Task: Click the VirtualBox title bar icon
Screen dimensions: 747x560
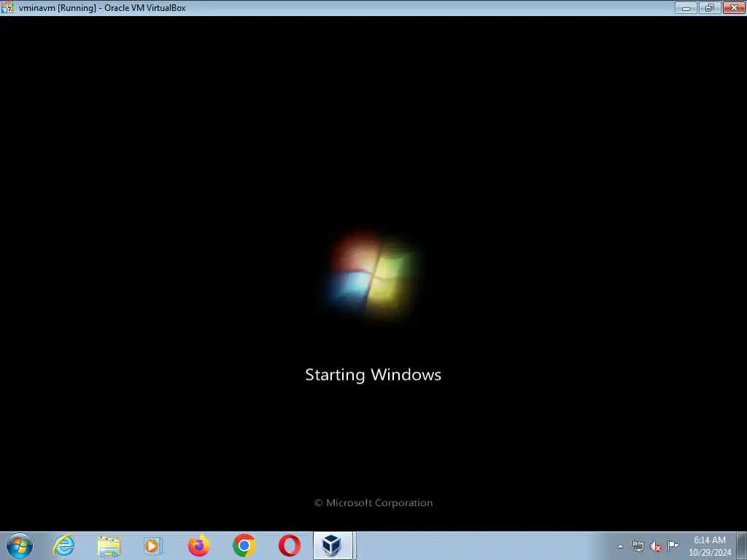Action: pos(7,7)
